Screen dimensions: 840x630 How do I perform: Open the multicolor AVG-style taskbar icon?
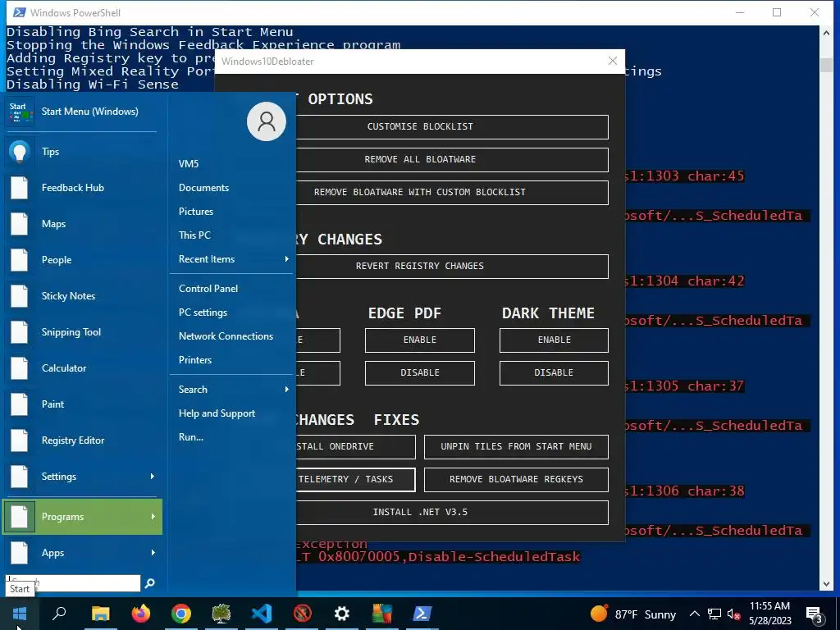coord(382,614)
